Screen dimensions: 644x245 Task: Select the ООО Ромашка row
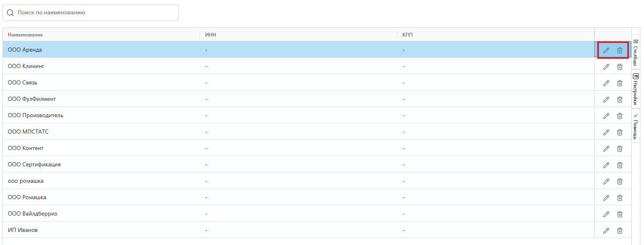point(299,197)
